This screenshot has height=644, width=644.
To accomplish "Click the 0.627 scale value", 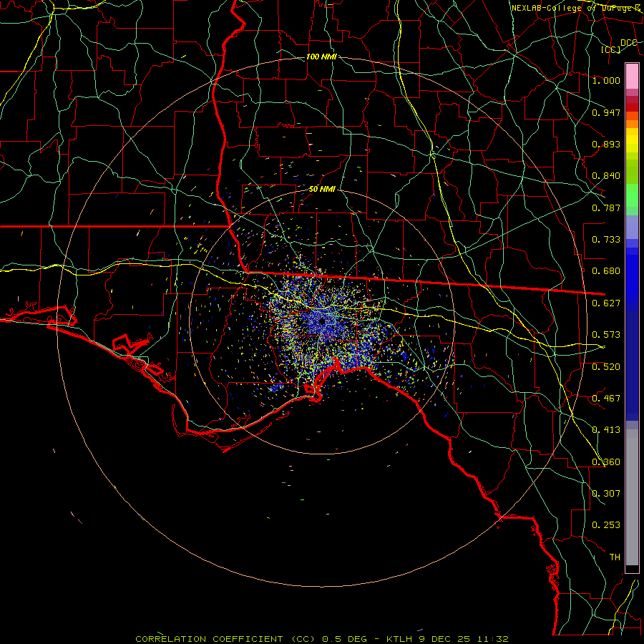I will (606, 303).
